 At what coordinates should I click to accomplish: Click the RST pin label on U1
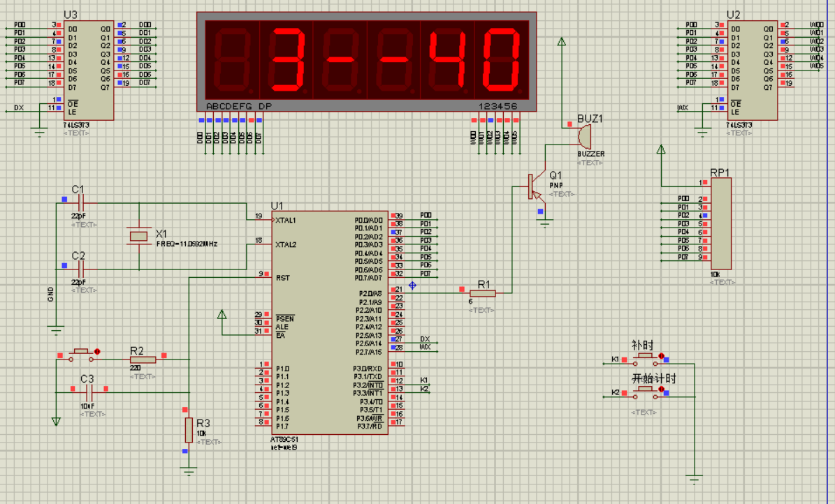pyautogui.click(x=283, y=278)
